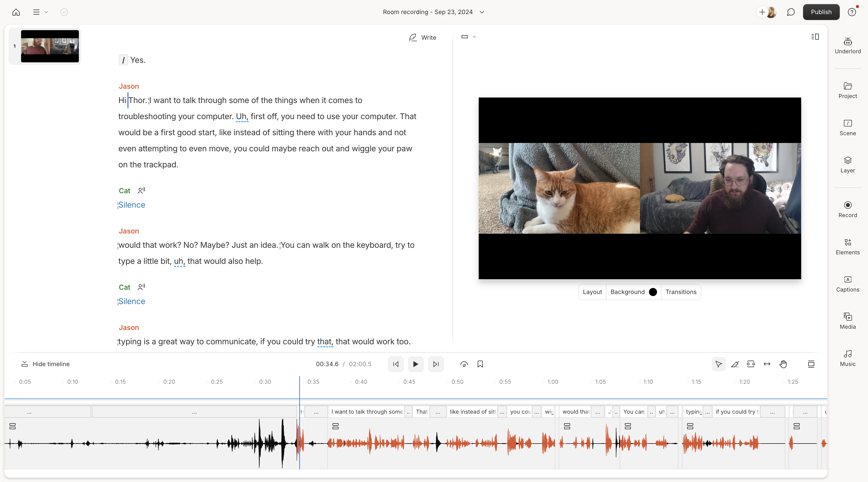This screenshot has width=868, height=482.
Task: Select the arrow selection tool
Action: click(718, 364)
